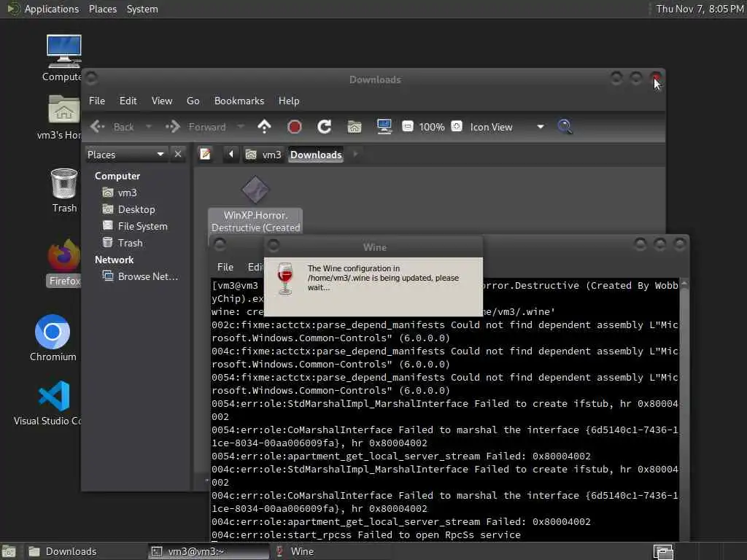747x560 pixels.
Task: Open Edit menu in Downloads window
Action: [128, 101]
